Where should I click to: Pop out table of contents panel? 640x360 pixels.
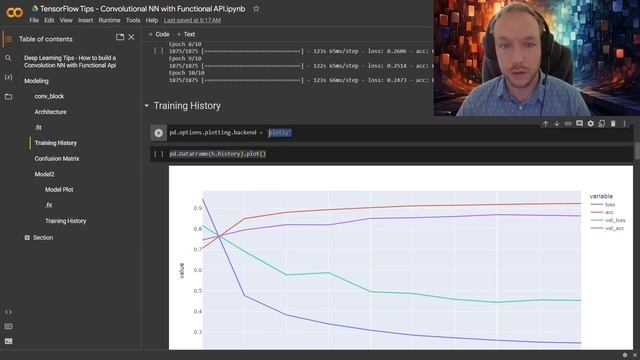[120, 37]
